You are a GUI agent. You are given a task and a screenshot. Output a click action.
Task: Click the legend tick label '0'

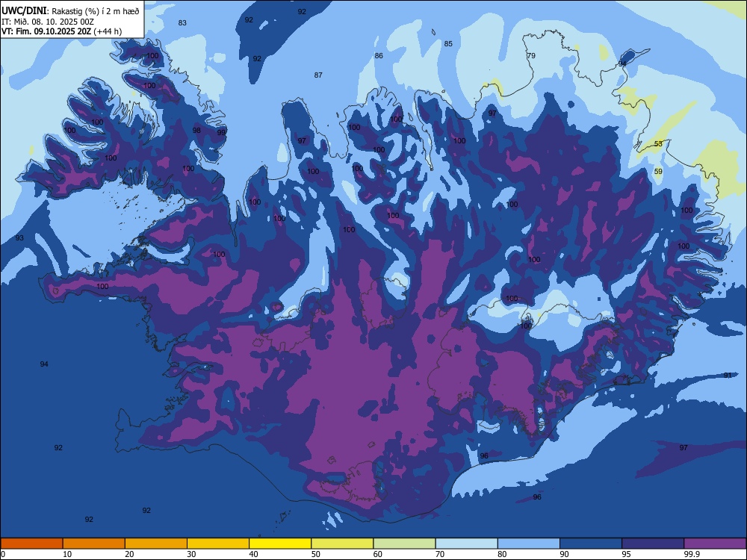(3, 554)
